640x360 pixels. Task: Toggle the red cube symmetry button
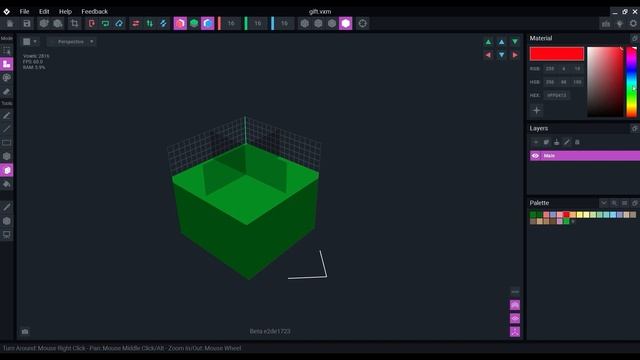(180, 24)
